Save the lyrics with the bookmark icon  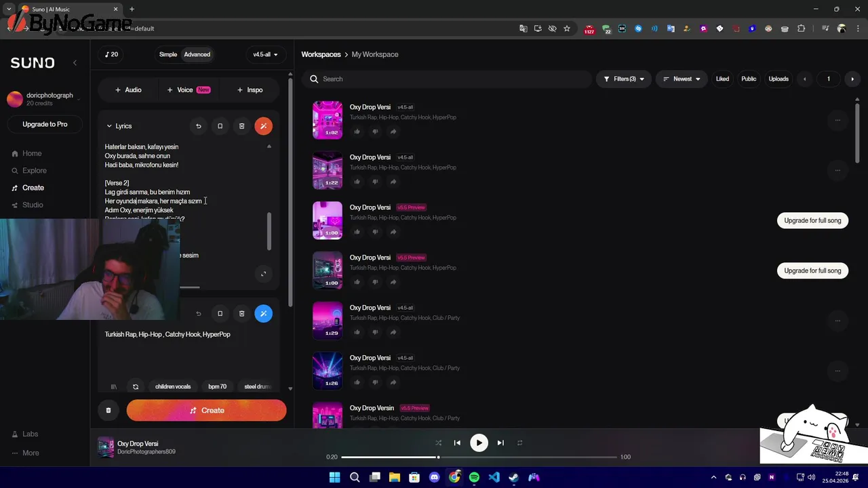point(220,126)
